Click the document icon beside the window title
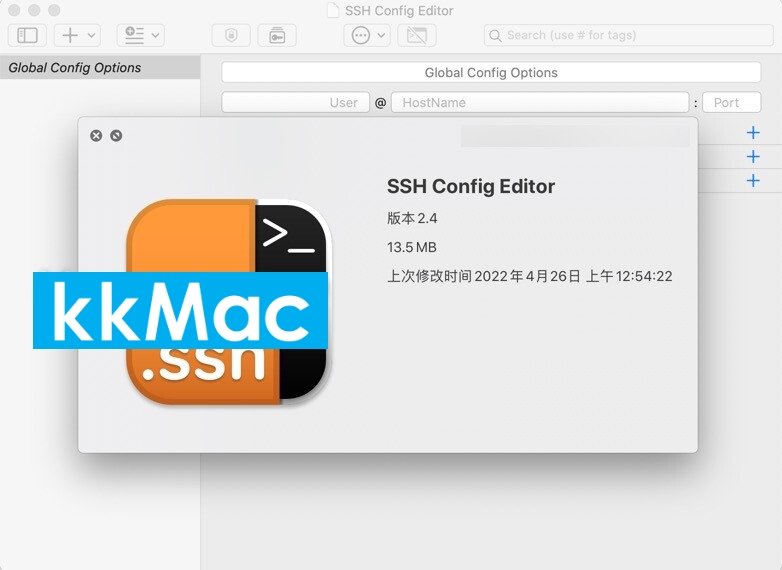The image size is (782, 570). coord(333,10)
